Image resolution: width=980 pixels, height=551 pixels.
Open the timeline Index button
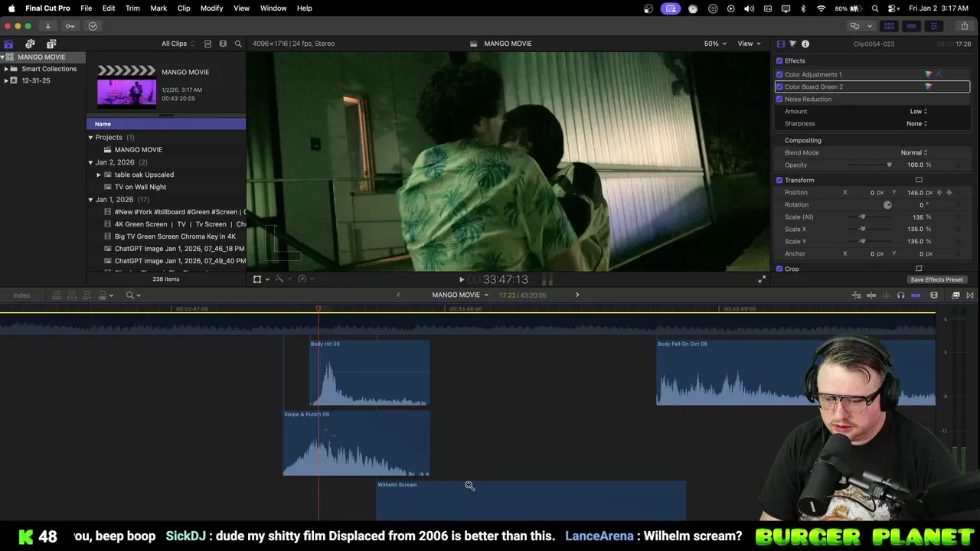point(21,295)
